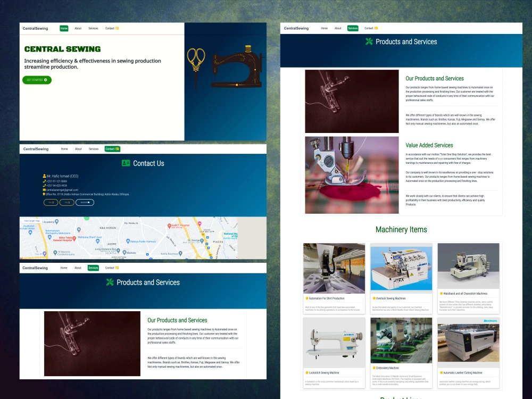Click the phone icon beside +251-94-420-4434

tap(44, 186)
